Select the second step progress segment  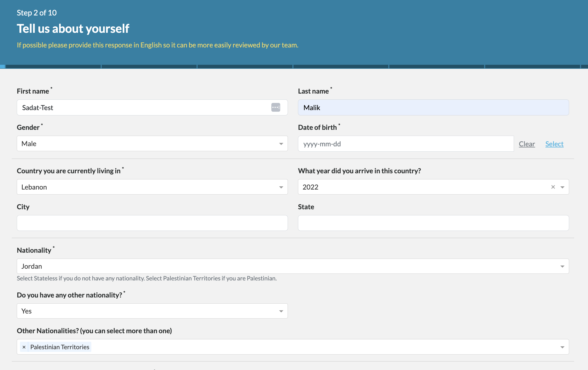[148, 66]
